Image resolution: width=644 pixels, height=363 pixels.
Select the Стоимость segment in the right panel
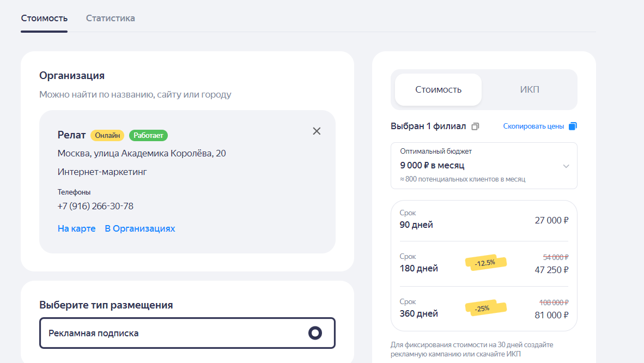click(x=438, y=89)
